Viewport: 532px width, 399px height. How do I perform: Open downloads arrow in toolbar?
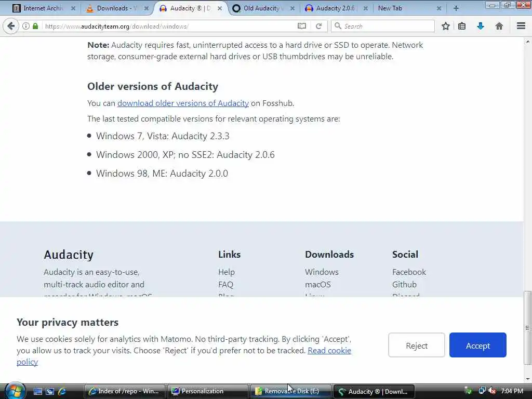tap(481, 26)
